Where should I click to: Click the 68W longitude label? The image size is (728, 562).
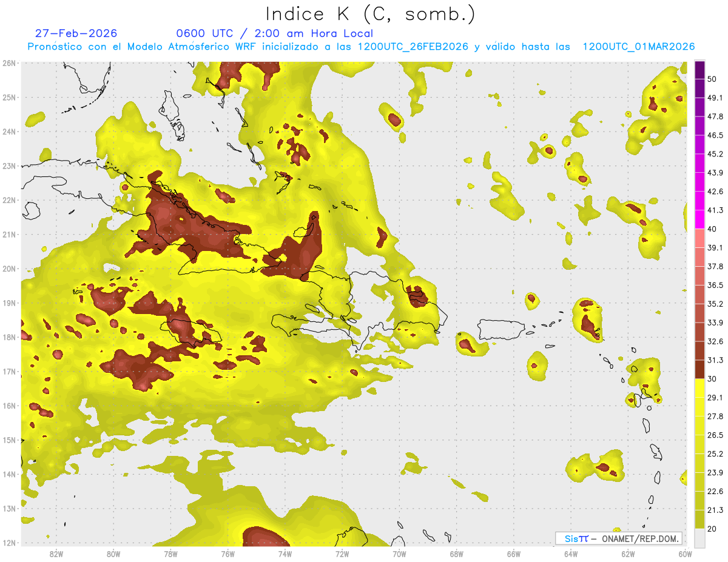tap(457, 554)
